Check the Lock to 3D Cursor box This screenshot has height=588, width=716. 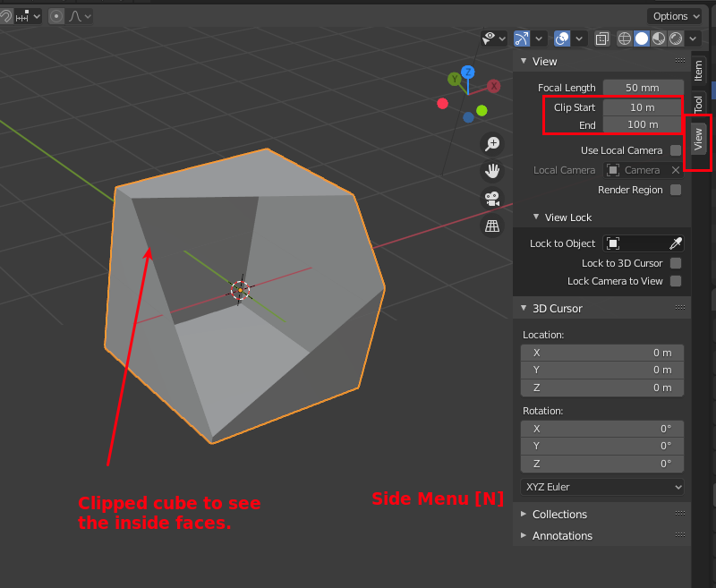tap(676, 263)
